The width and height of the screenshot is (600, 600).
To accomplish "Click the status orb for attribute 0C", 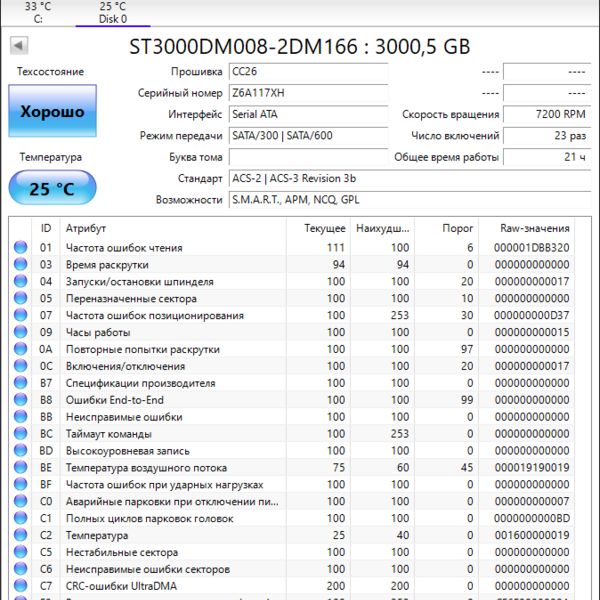I will [x=21, y=365].
